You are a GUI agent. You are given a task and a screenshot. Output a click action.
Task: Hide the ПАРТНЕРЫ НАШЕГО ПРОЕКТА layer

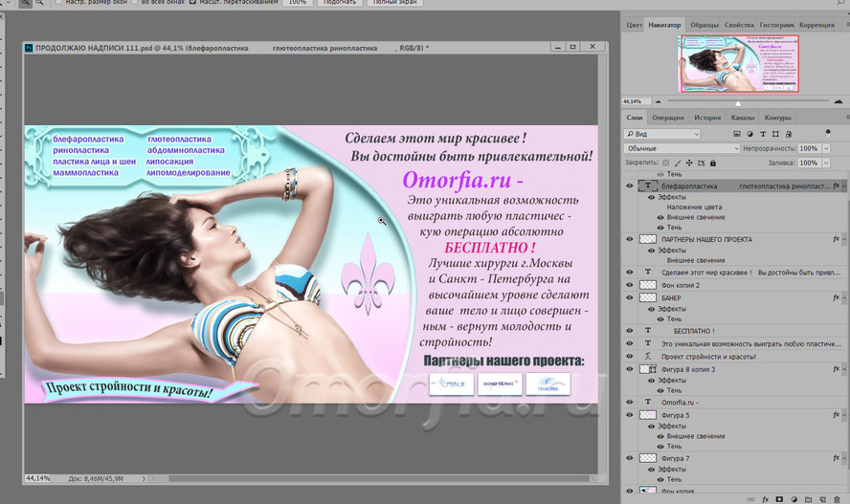click(630, 239)
